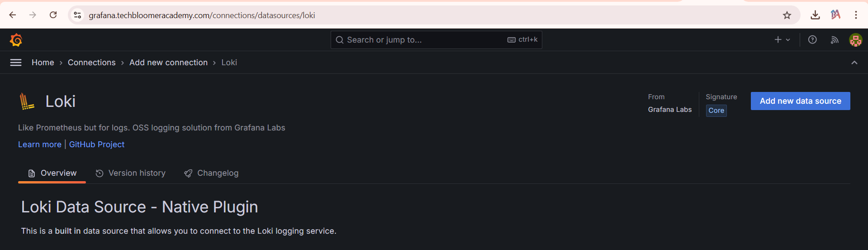Expand the plus new-item dropdown
The width and height of the screenshot is (868, 250).
[x=782, y=40]
